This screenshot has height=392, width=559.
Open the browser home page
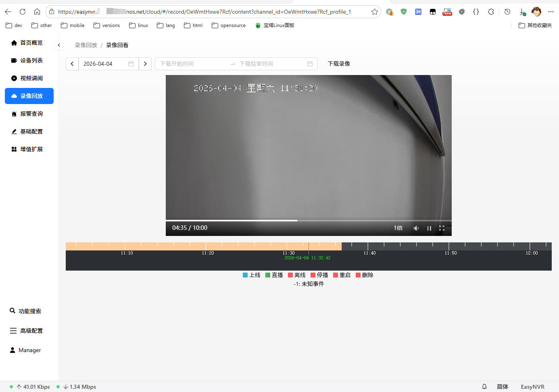click(37, 12)
